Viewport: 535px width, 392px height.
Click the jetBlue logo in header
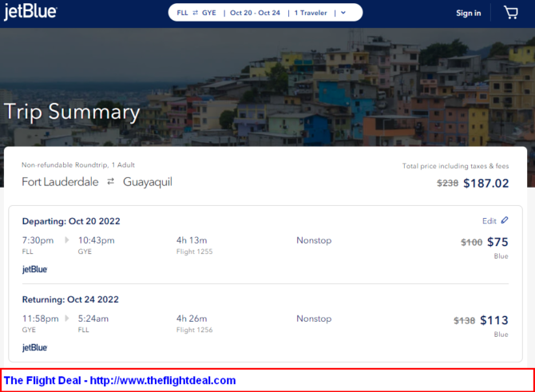(x=30, y=12)
